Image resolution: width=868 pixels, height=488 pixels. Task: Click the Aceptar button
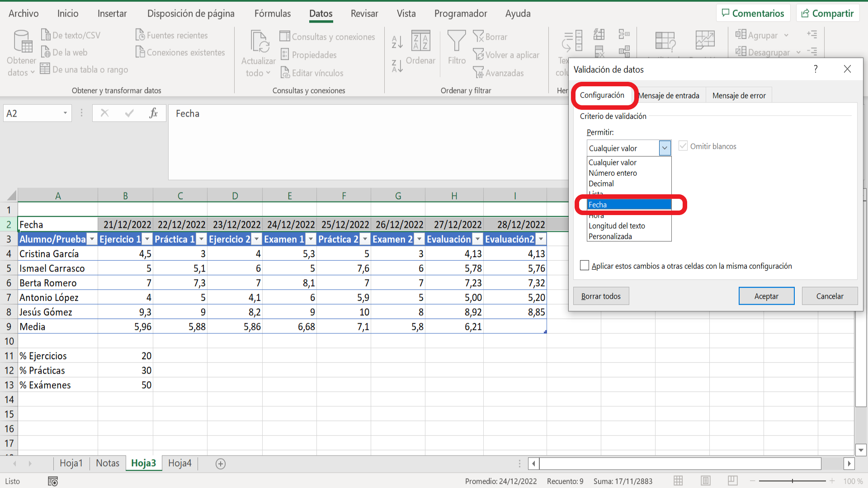click(766, 296)
